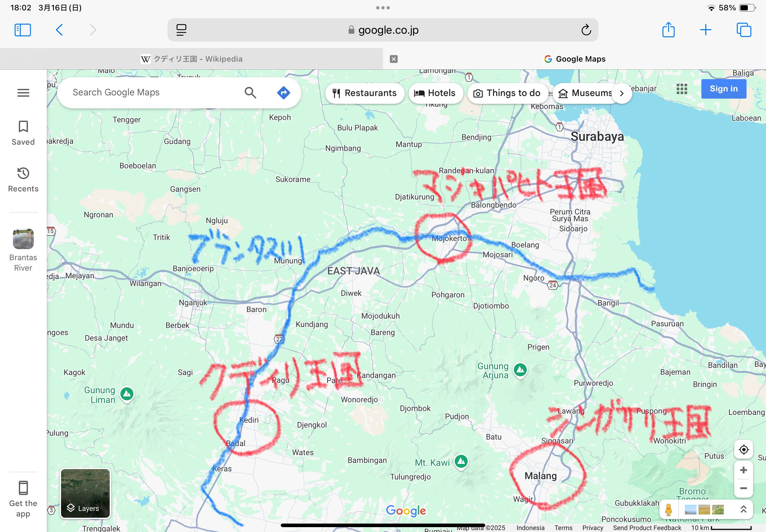Viewport: 766px width, 532px height.
Task: Open the page reader menu icon
Action: pyautogui.click(x=181, y=30)
